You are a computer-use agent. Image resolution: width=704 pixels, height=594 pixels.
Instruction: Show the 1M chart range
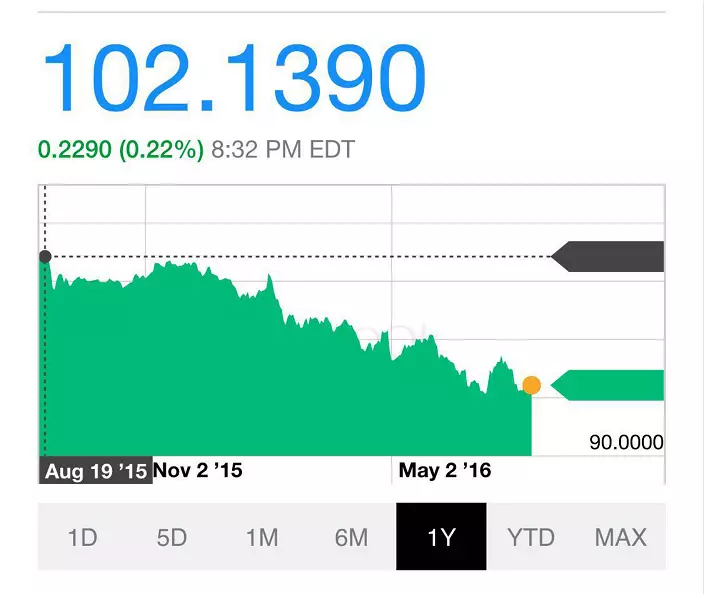(261, 537)
